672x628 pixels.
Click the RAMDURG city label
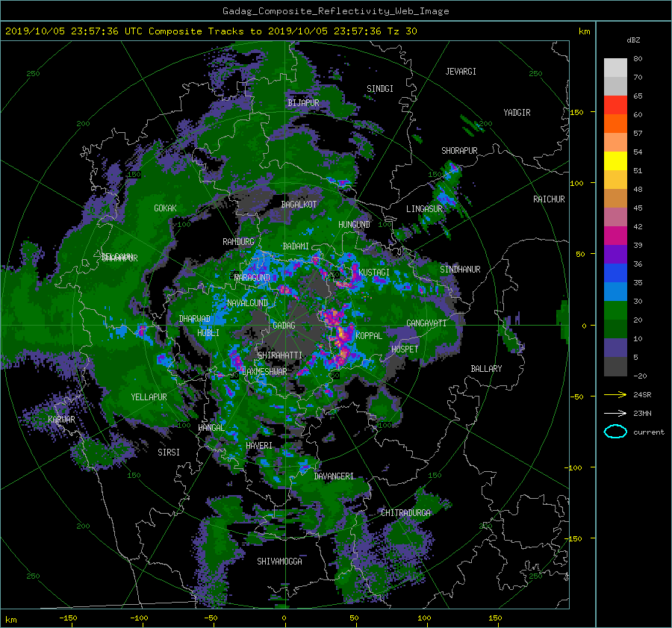coord(238,242)
